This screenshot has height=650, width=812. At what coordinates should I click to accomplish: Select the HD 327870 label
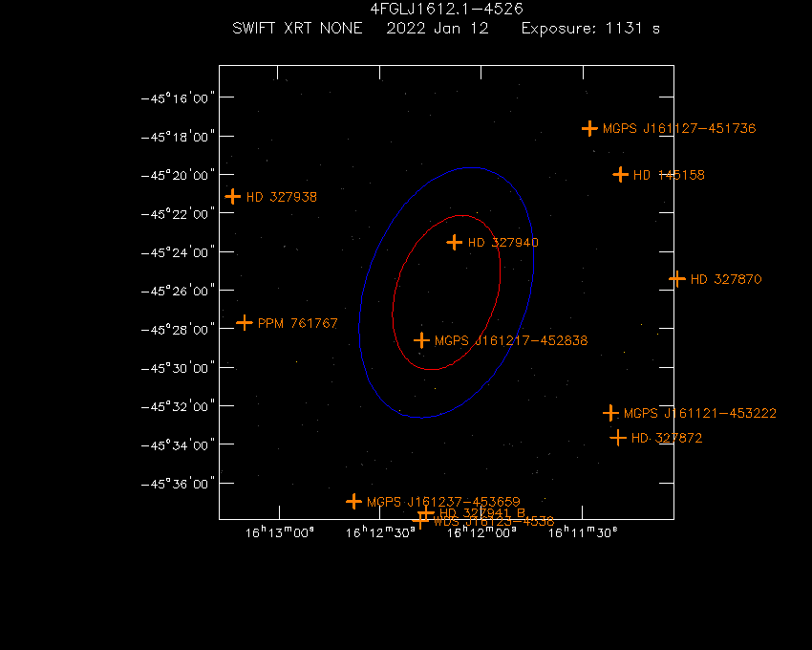click(x=726, y=279)
